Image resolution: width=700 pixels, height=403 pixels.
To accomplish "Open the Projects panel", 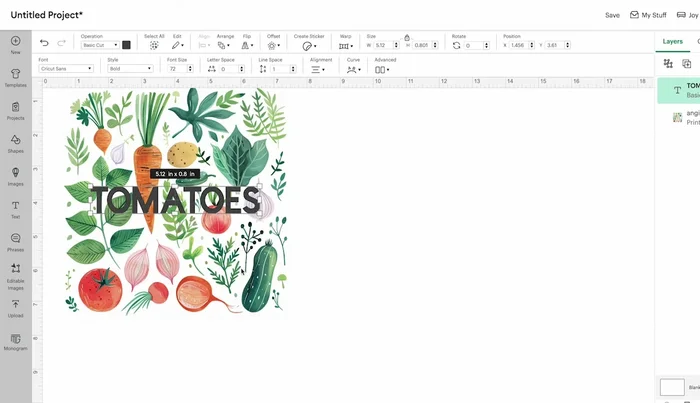I will point(16,111).
